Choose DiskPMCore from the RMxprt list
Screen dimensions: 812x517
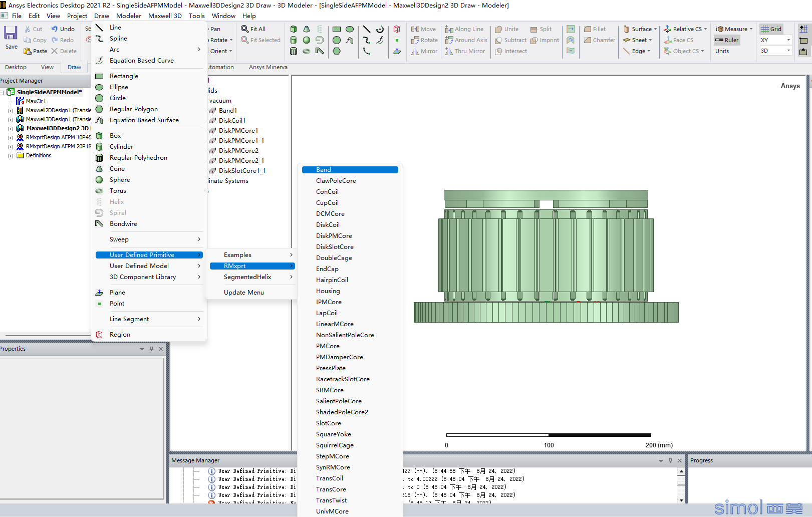[334, 236]
